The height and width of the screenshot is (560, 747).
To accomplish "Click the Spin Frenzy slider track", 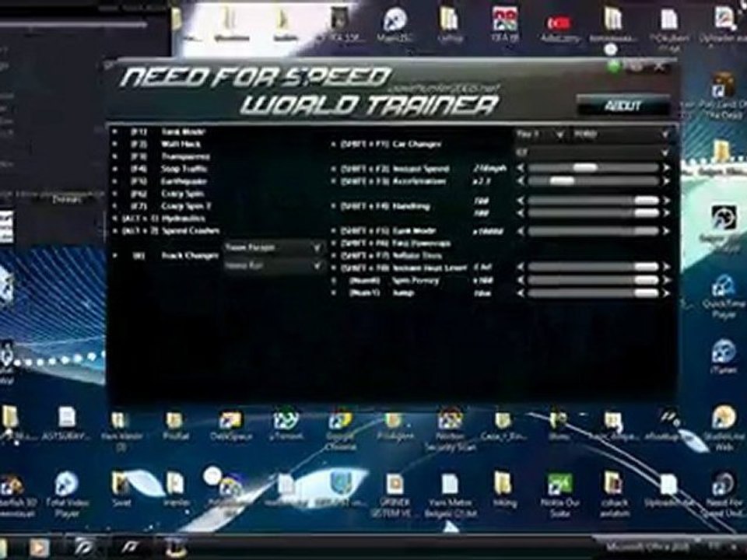I will [x=593, y=281].
